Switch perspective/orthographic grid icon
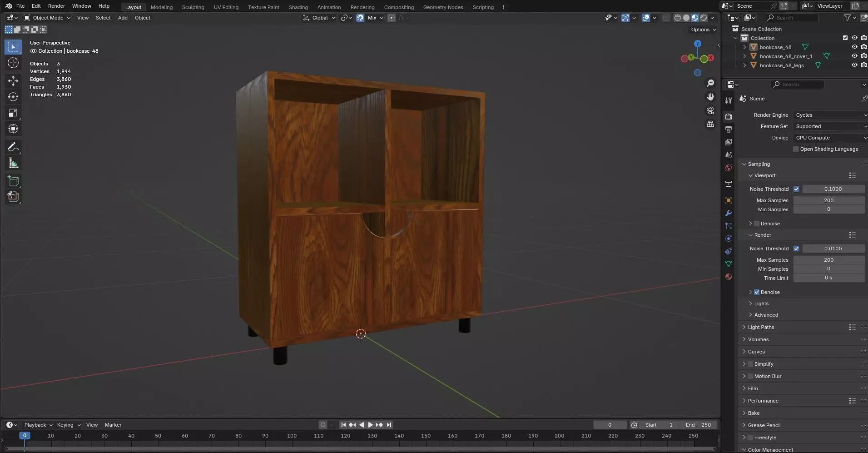868x453 pixels. [710, 124]
